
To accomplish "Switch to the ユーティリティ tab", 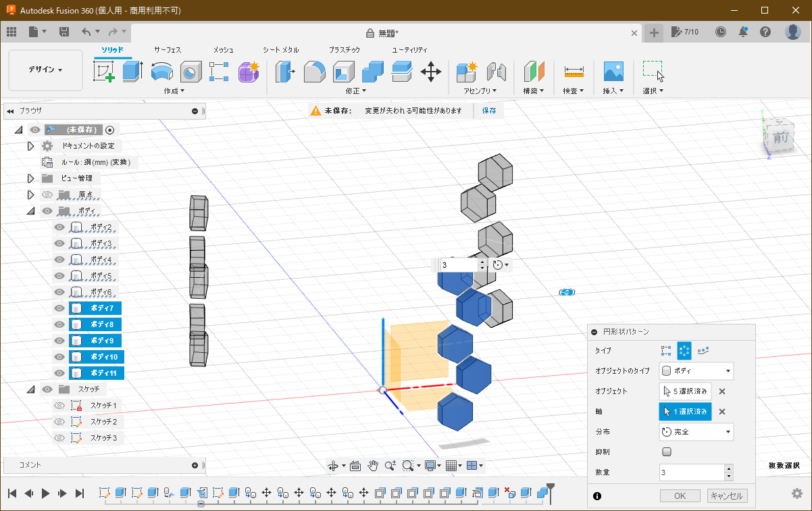I will coord(410,50).
